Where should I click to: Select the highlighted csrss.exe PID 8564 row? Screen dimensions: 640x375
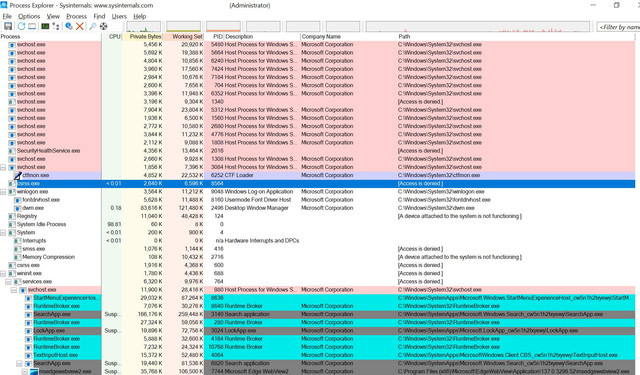click(318, 184)
